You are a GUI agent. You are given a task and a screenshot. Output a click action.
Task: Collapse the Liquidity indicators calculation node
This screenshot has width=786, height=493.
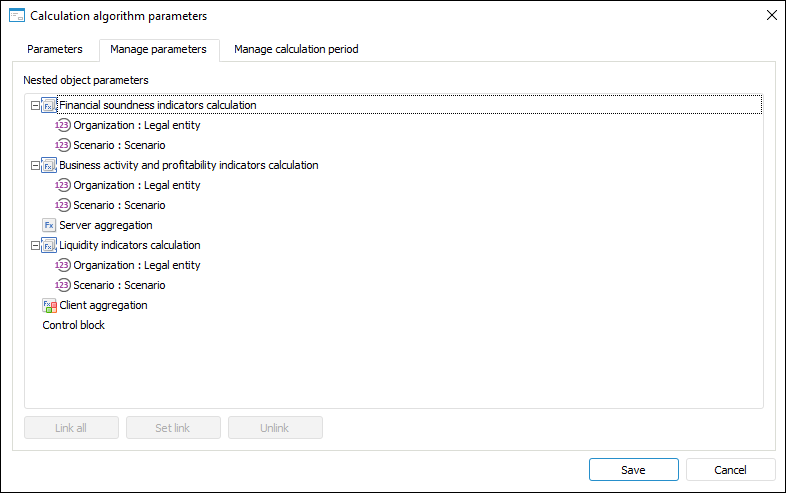tap(35, 245)
